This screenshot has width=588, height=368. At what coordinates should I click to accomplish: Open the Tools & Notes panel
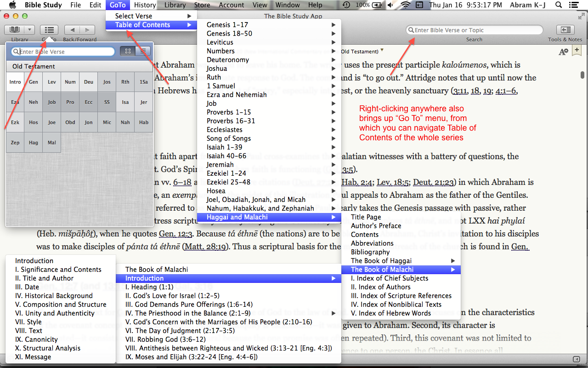click(565, 30)
